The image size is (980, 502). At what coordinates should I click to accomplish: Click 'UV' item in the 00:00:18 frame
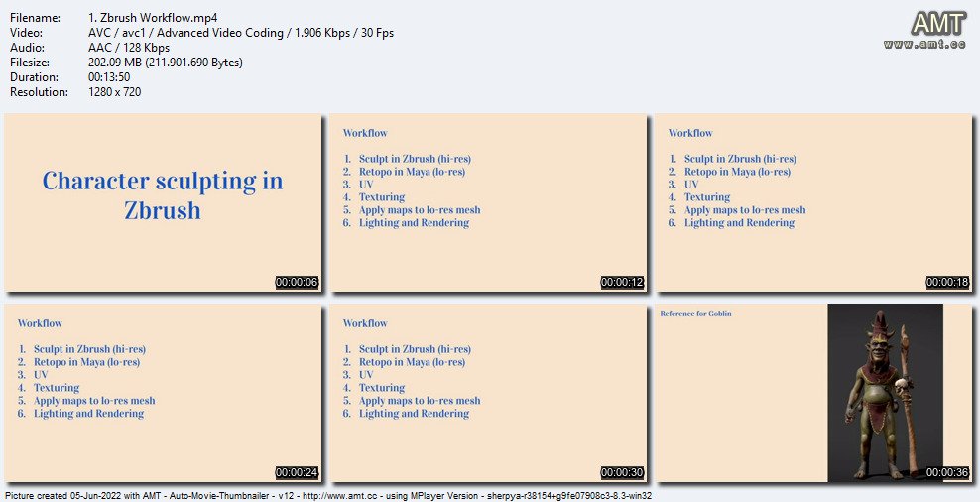point(691,185)
